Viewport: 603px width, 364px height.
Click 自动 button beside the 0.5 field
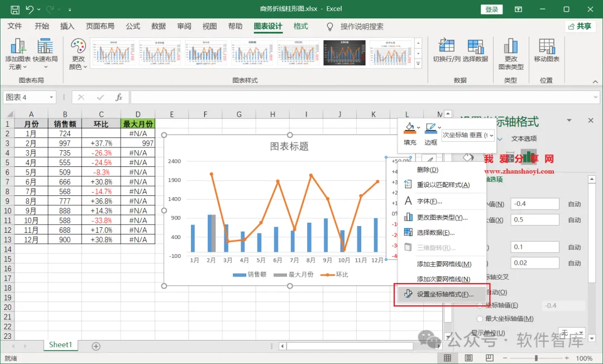(x=574, y=220)
